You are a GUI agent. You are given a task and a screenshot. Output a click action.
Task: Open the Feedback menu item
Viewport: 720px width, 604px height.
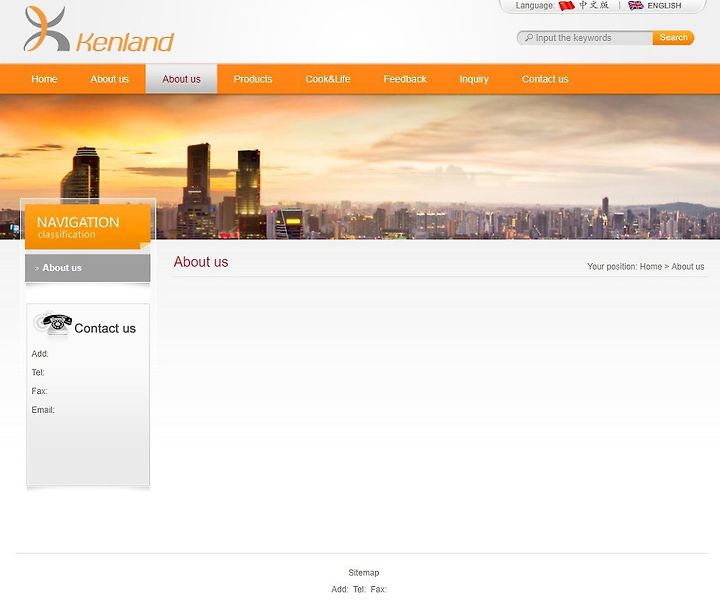405,79
